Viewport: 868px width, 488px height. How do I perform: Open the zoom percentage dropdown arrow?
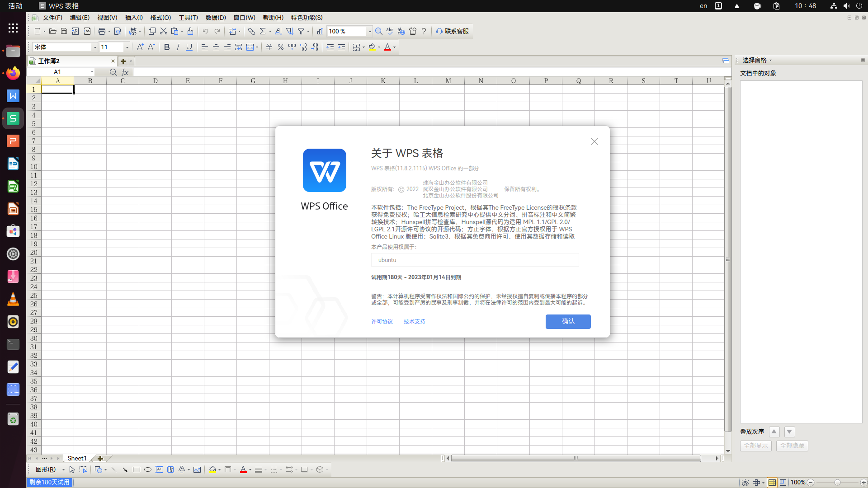(x=370, y=31)
